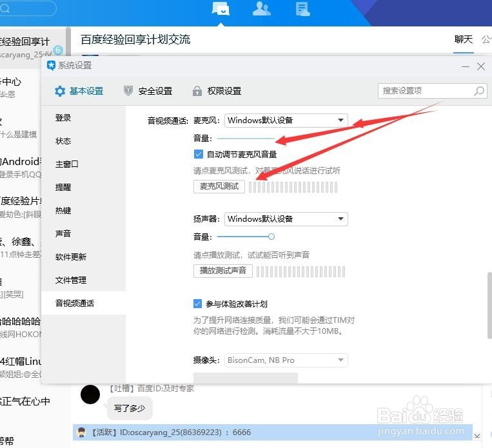
Task: Toggle 自动调节麦克风音量 checkbox
Action: pos(199,154)
